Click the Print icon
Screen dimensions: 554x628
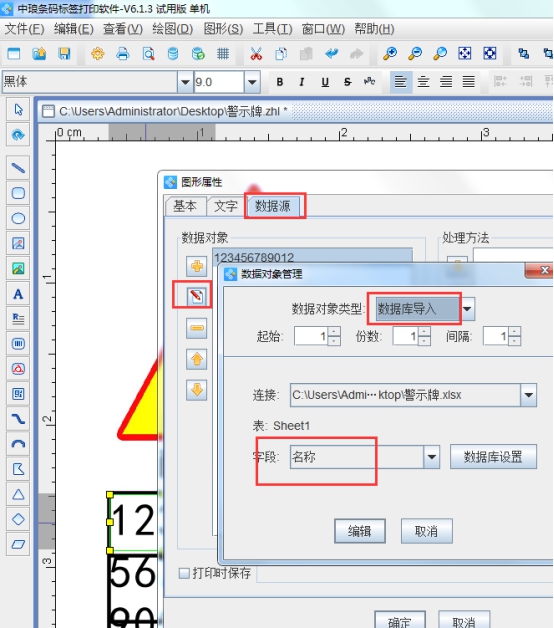pos(123,53)
